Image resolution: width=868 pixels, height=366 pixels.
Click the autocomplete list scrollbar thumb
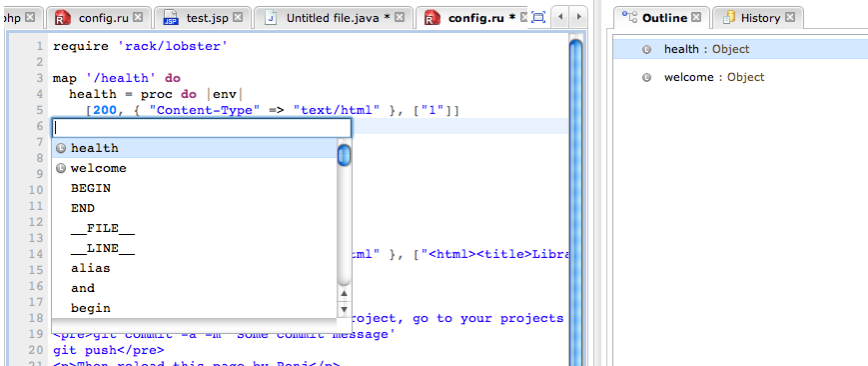(x=345, y=154)
